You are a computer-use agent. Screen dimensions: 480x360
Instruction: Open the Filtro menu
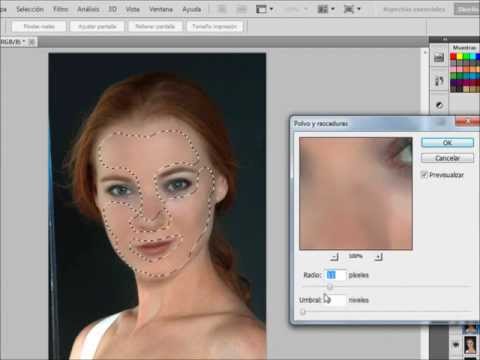tap(61, 9)
